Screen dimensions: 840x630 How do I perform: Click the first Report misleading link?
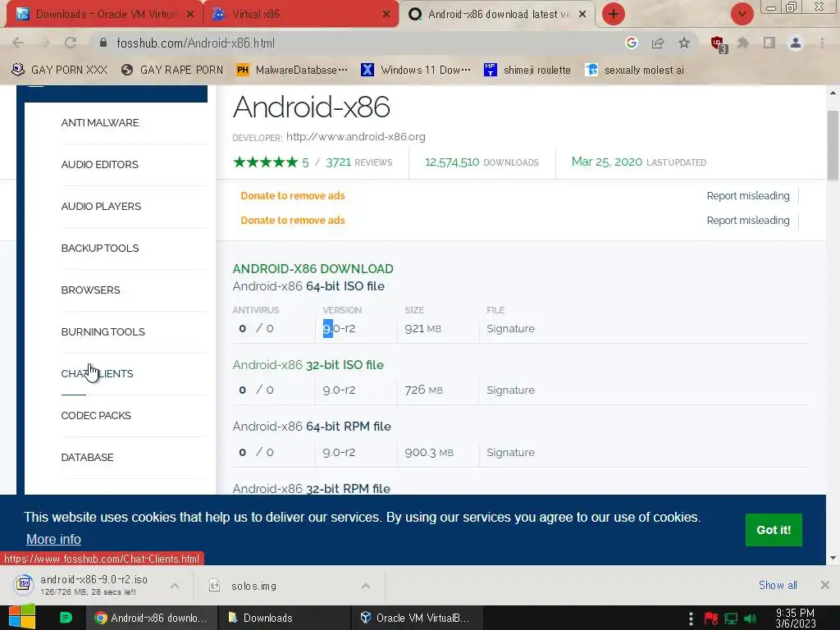click(748, 195)
